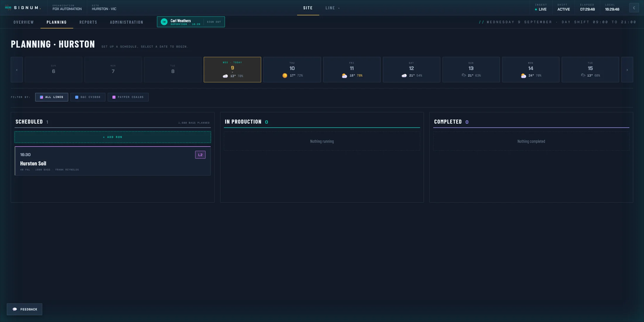This screenshot has height=322, width=644.
Task: Filter by B&C CV3080 line
Action: (x=88, y=97)
